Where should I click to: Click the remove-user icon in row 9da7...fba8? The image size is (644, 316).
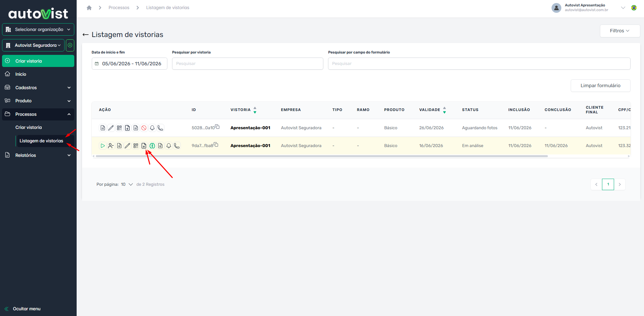point(111,146)
